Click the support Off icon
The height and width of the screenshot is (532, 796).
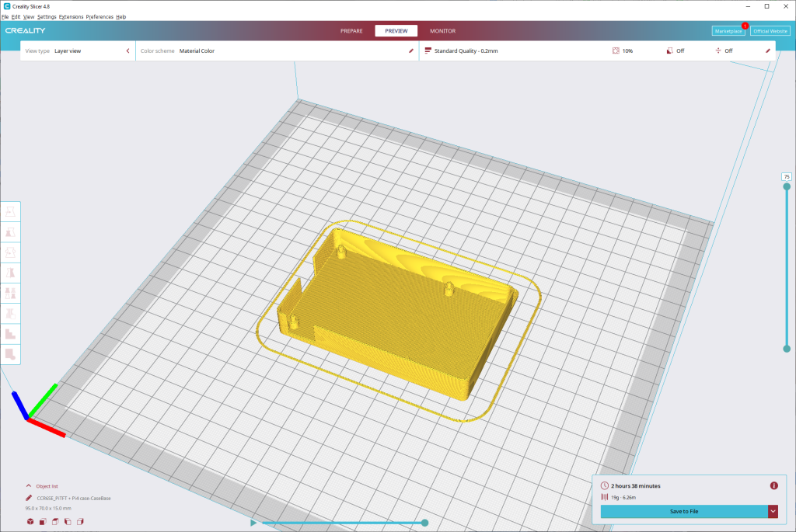pos(669,50)
